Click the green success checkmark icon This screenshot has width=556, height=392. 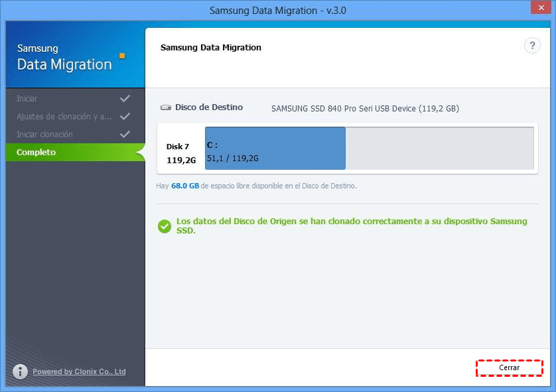(x=165, y=226)
